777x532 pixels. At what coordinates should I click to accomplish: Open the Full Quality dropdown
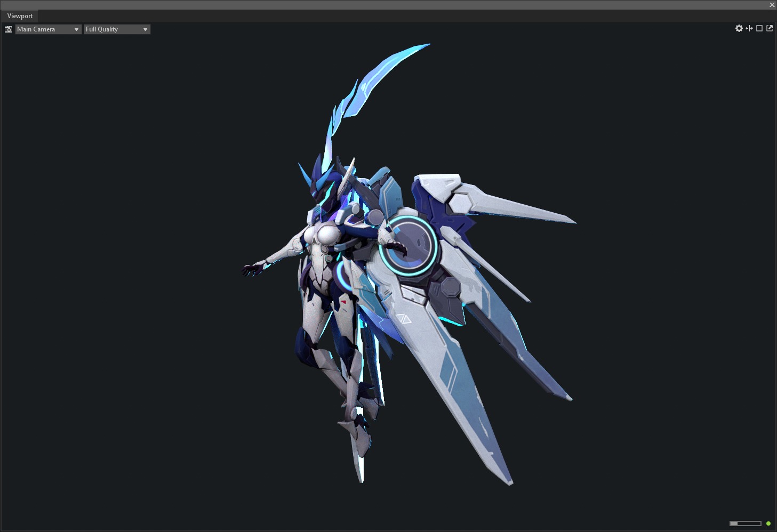pyautogui.click(x=117, y=29)
